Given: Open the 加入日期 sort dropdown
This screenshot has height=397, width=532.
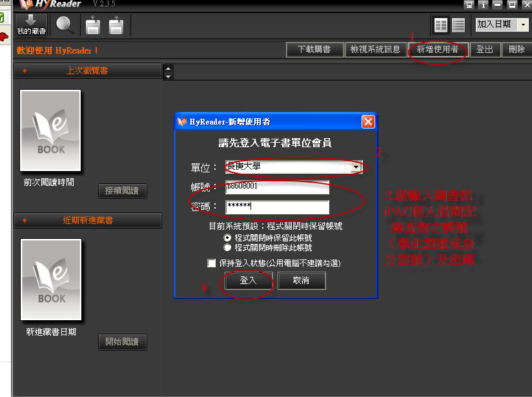Looking at the screenshot, I should click(523, 25).
